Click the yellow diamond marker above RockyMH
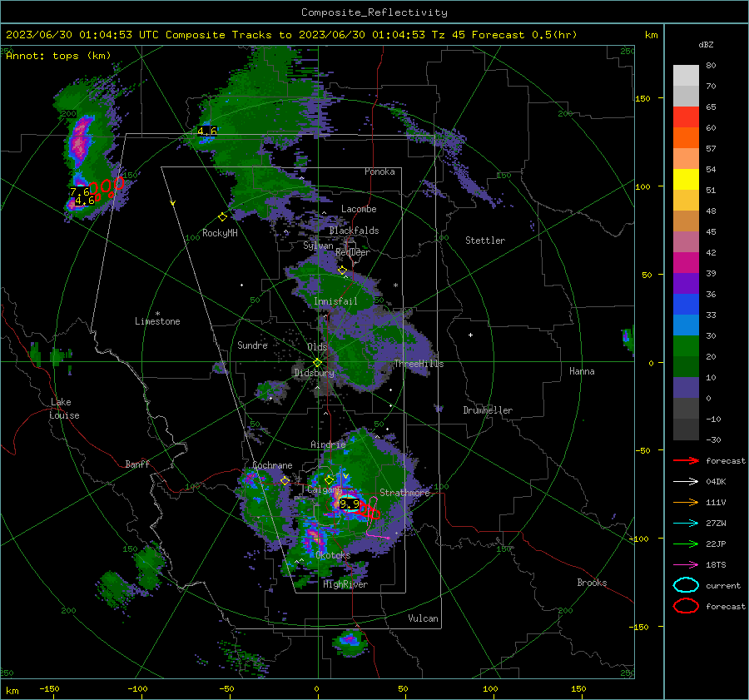This screenshot has height=700, width=749. tap(222, 217)
